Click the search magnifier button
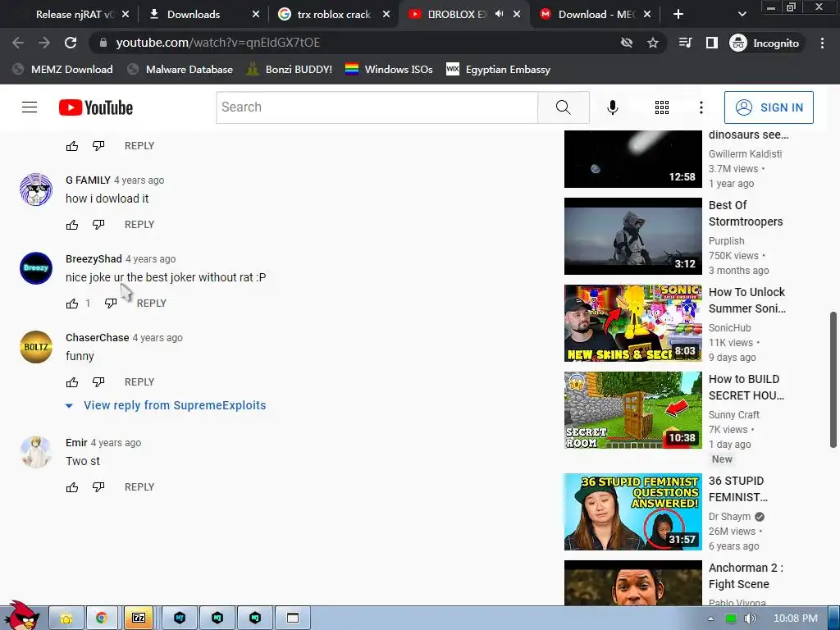The image size is (840, 630). click(x=563, y=107)
